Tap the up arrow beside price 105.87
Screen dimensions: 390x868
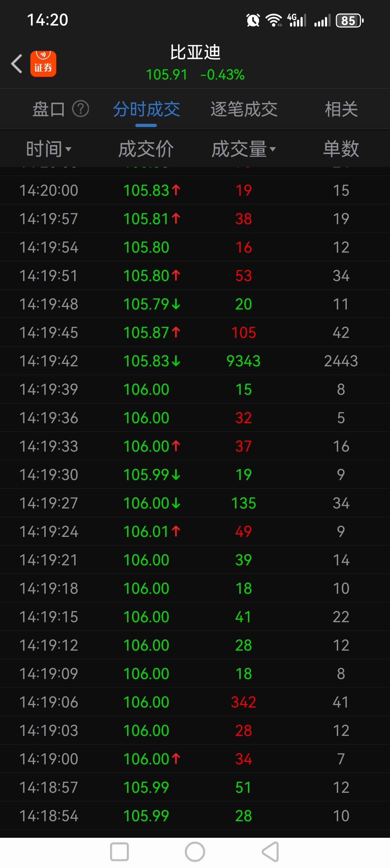[176, 332]
